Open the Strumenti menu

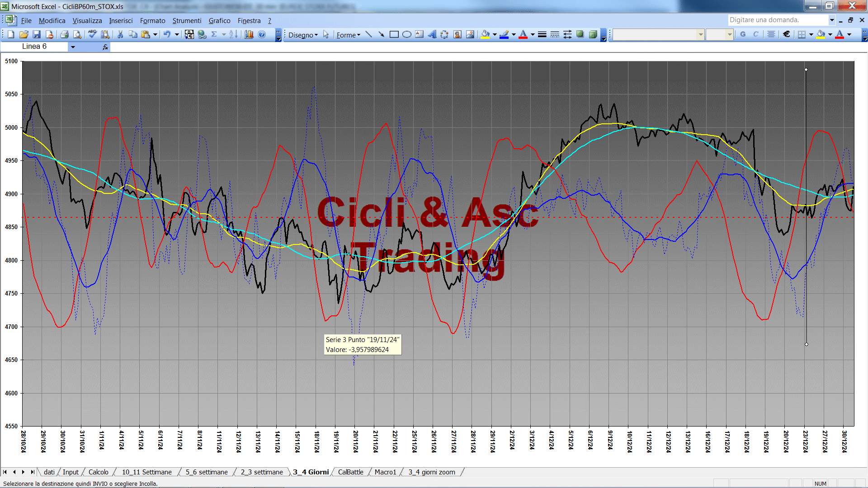[187, 21]
